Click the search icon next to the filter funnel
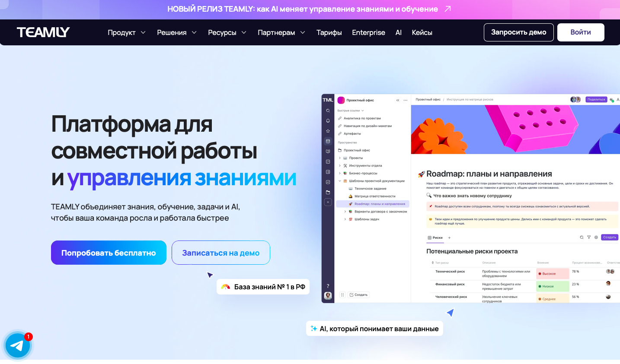 (x=582, y=237)
